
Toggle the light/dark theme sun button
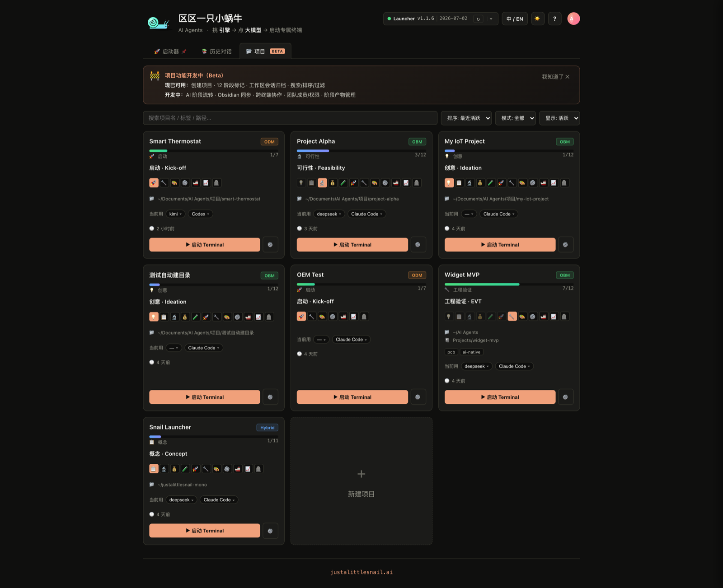[537, 19]
